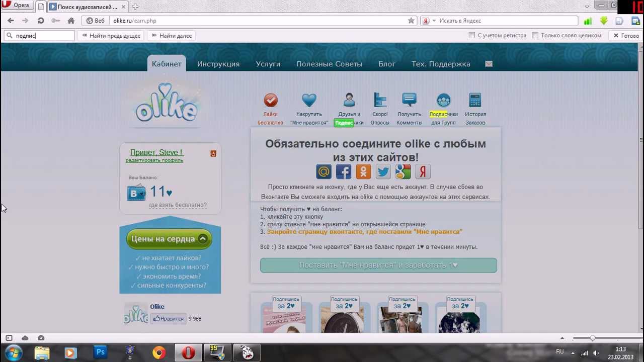The width and height of the screenshot is (644, 362).
Task: Click где взять бесплатно? link
Action: tap(178, 205)
